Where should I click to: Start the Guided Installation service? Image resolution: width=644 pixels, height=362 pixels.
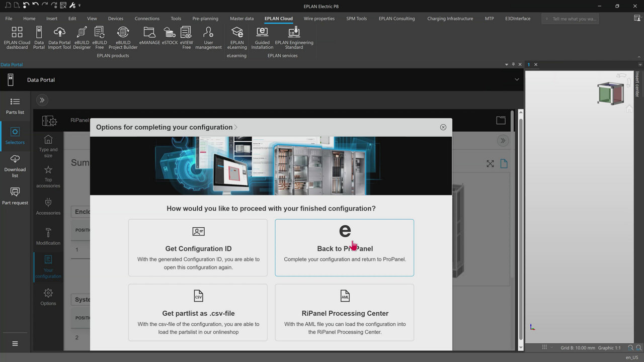coord(262,38)
